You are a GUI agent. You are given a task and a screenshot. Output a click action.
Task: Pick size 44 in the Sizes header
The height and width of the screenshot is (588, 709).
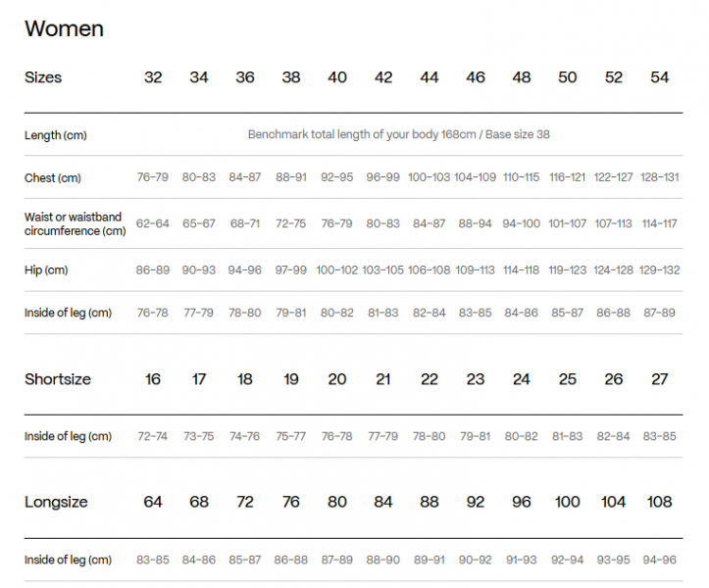(430, 77)
